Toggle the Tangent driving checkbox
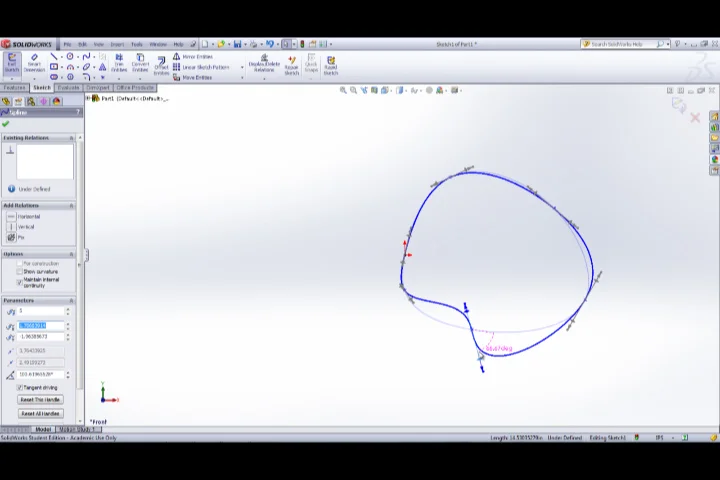This screenshot has height=480, width=720. point(19,388)
